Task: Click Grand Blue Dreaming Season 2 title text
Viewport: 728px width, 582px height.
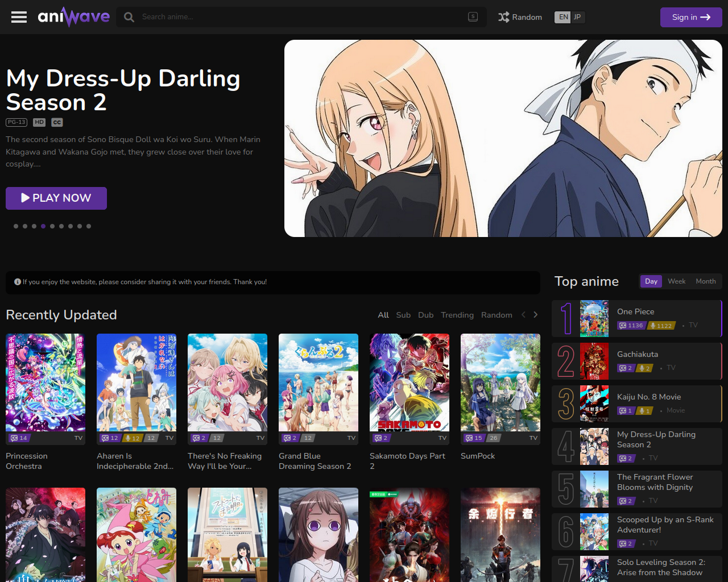Action: pos(315,461)
